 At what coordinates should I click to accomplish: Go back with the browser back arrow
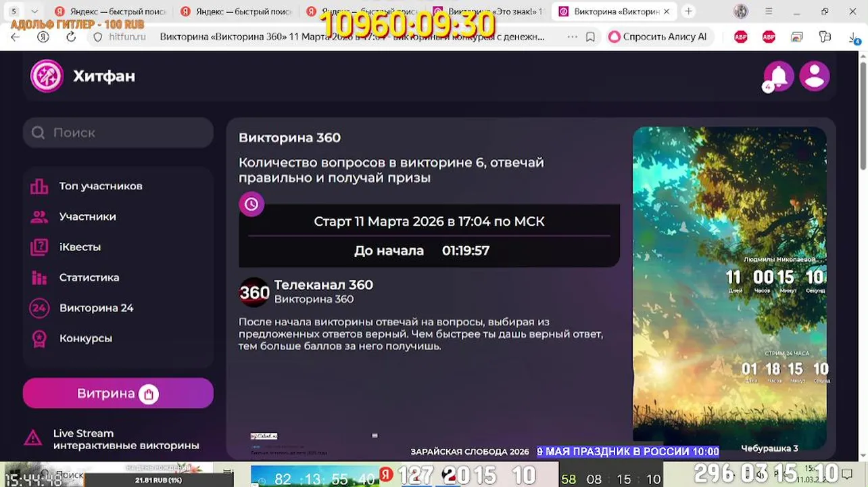click(16, 37)
